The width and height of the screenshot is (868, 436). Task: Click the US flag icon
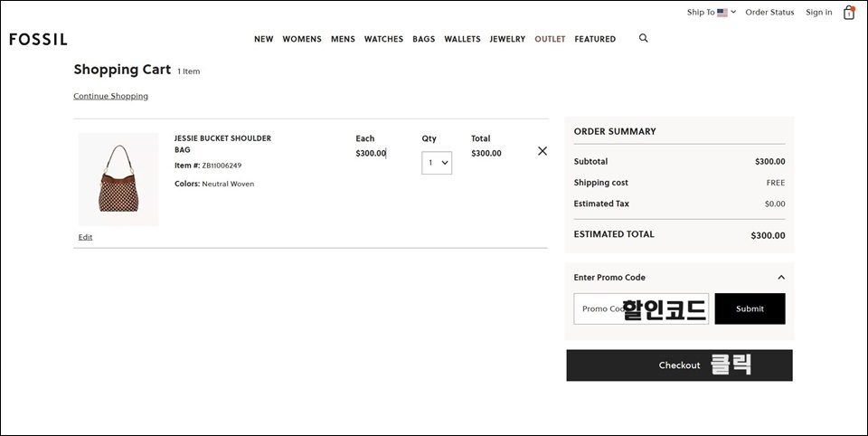pyautogui.click(x=722, y=12)
